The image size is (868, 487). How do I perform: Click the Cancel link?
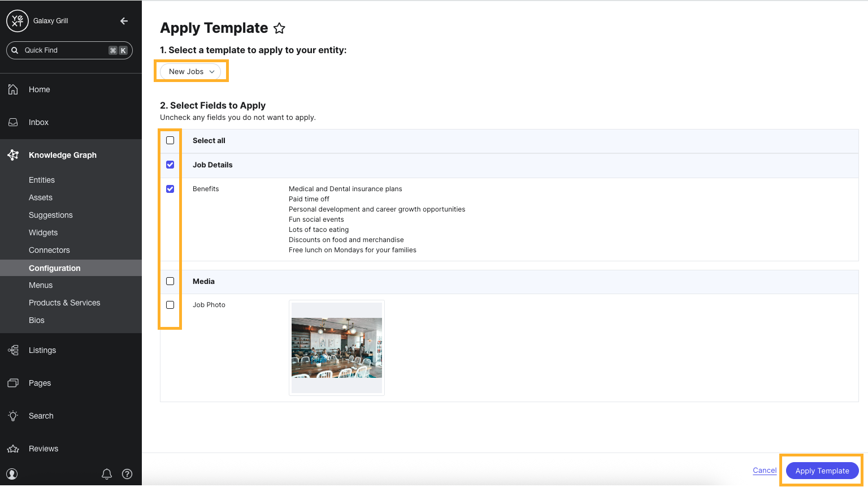tap(765, 470)
